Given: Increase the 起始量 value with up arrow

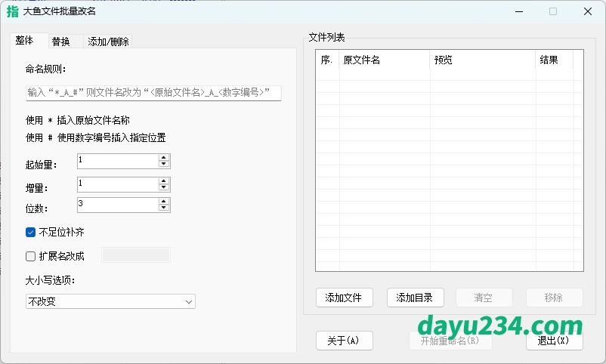Looking at the screenshot, I should coord(164,158).
